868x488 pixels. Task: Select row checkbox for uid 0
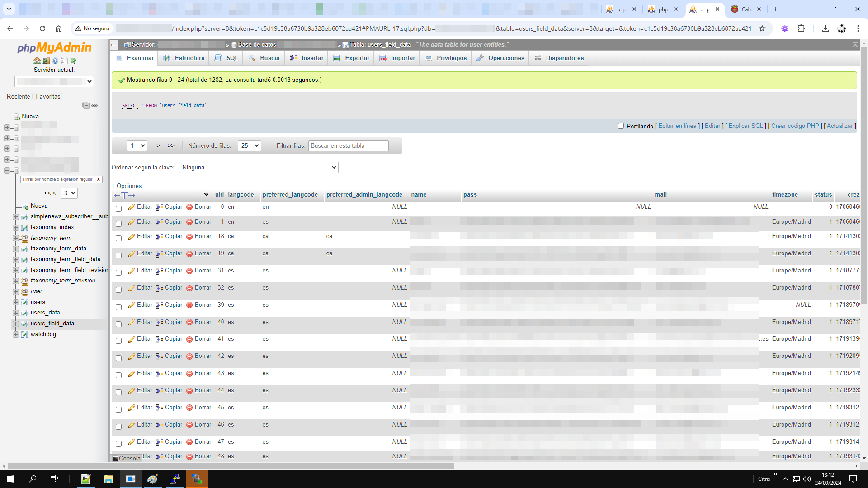118,209
